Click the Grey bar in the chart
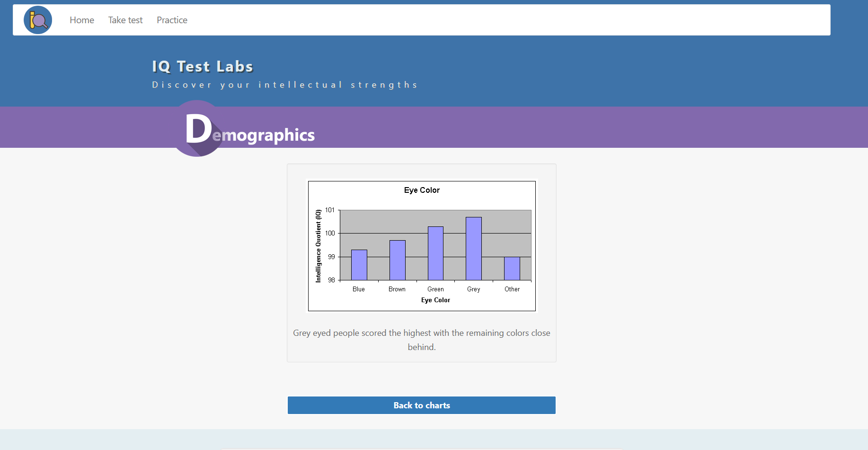The width and height of the screenshot is (868, 450). point(474,249)
